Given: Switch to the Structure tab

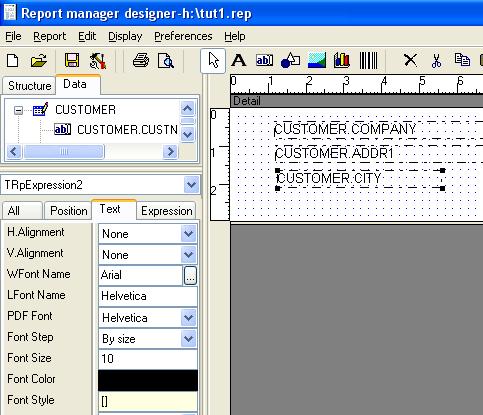Looking at the screenshot, I should pos(29,86).
